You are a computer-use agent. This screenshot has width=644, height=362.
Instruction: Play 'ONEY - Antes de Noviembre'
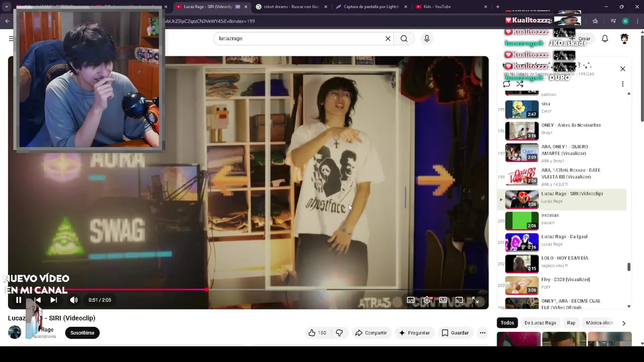(x=562, y=131)
